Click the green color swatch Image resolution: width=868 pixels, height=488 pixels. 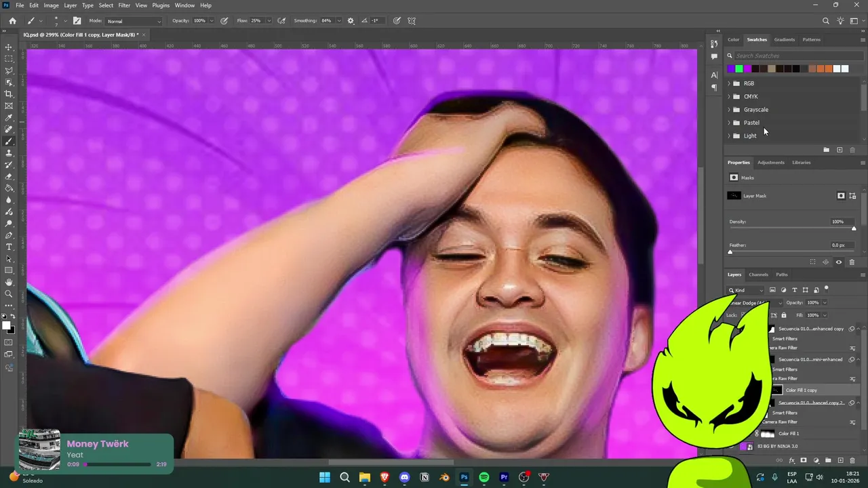pos(739,68)
